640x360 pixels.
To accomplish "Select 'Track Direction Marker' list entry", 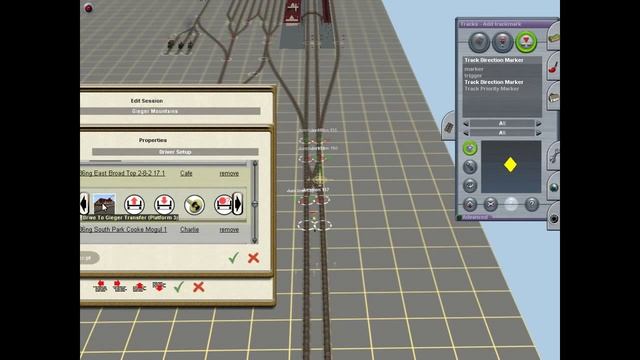I will click(x=493, y=82).
